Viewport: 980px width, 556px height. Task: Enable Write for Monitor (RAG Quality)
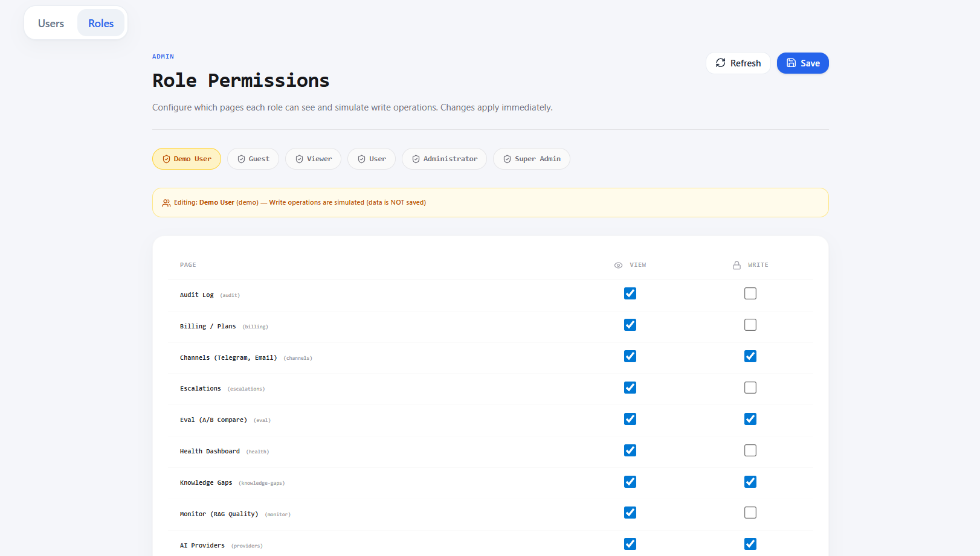click(750, 513)
